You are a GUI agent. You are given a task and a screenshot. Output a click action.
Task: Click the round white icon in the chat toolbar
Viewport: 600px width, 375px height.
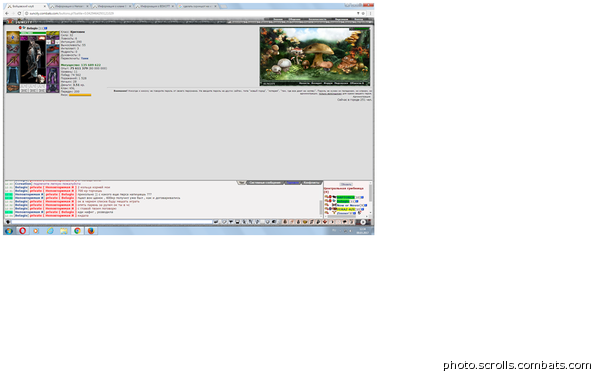click(363, 222)
